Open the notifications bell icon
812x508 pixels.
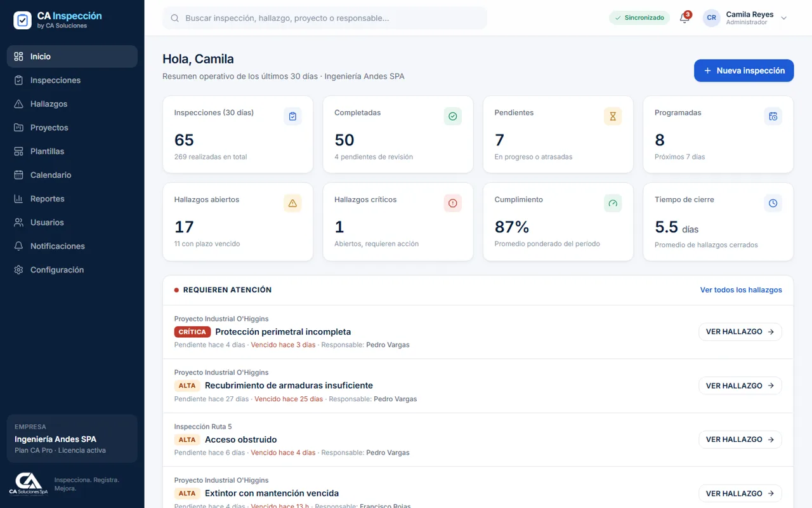click(x=684, y=18)
